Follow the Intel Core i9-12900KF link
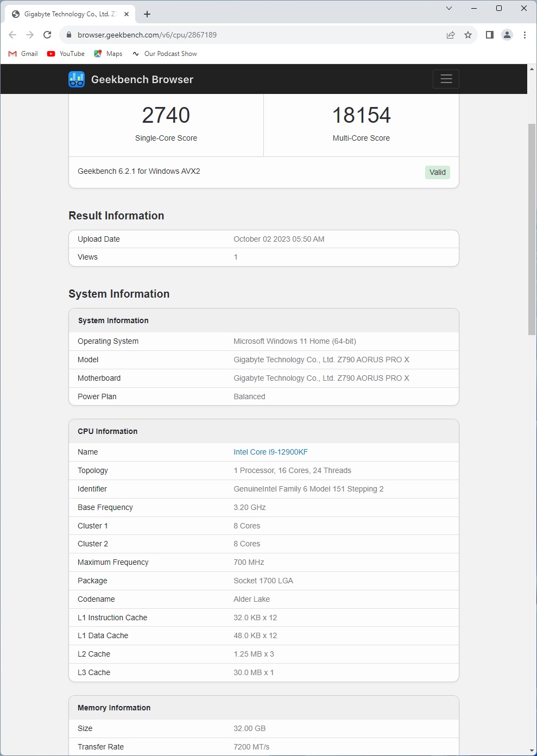 pos(270,452)
